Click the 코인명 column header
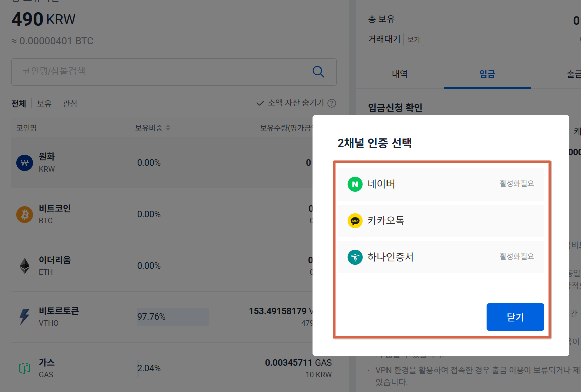The image size is (581, 392). click(26, 128)
